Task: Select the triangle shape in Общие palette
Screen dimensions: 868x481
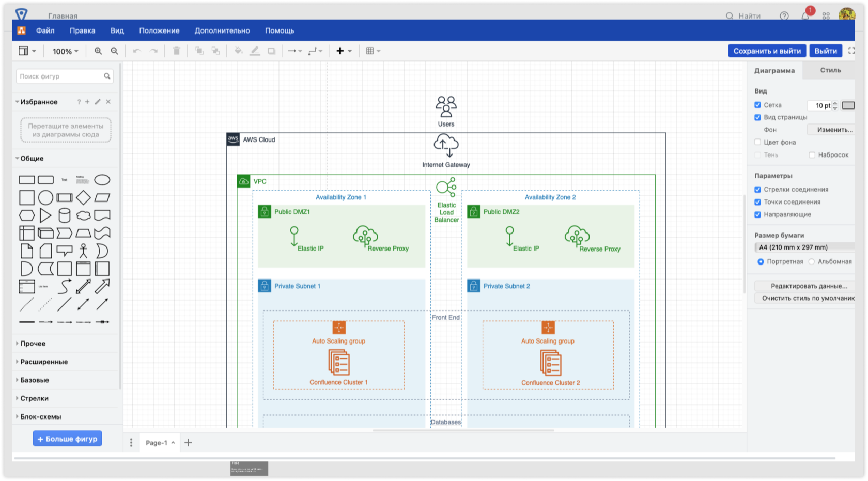Action: [x=45, y=215]
